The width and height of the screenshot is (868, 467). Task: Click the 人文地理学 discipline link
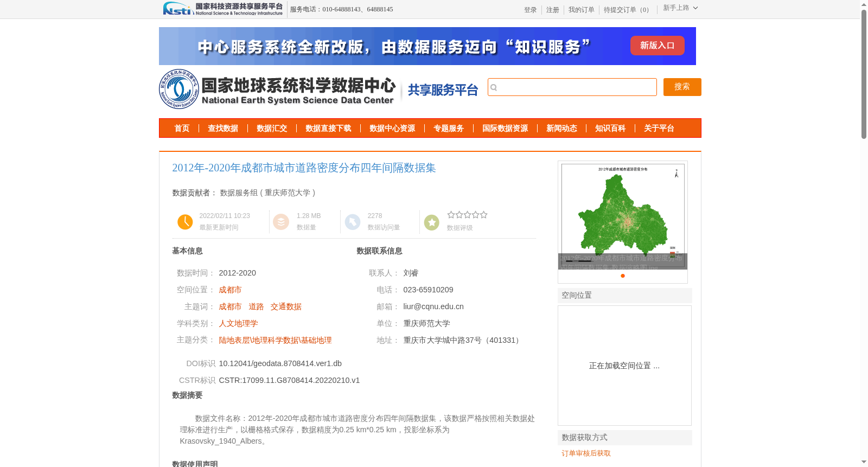[x=238, y=324]
